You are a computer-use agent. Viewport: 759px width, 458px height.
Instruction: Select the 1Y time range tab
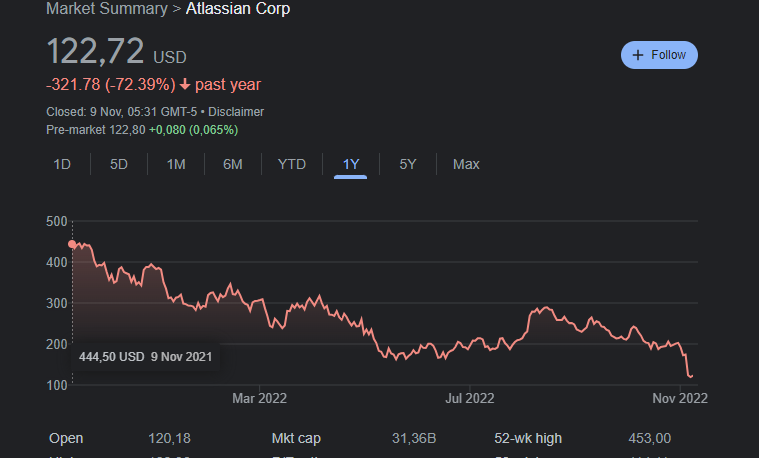tap(351, 165)
